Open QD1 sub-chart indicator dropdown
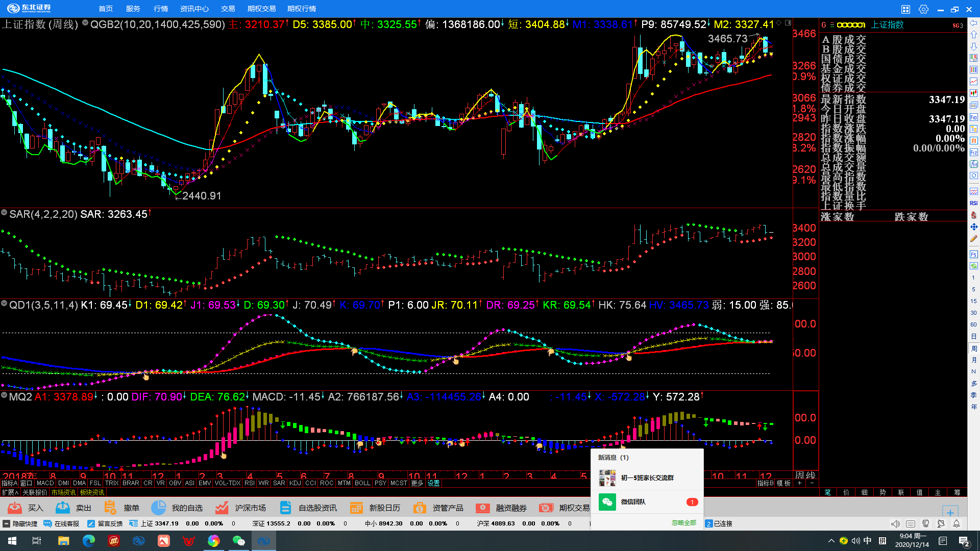The width and height of the screenshot is (980, 551). [4, 304]
